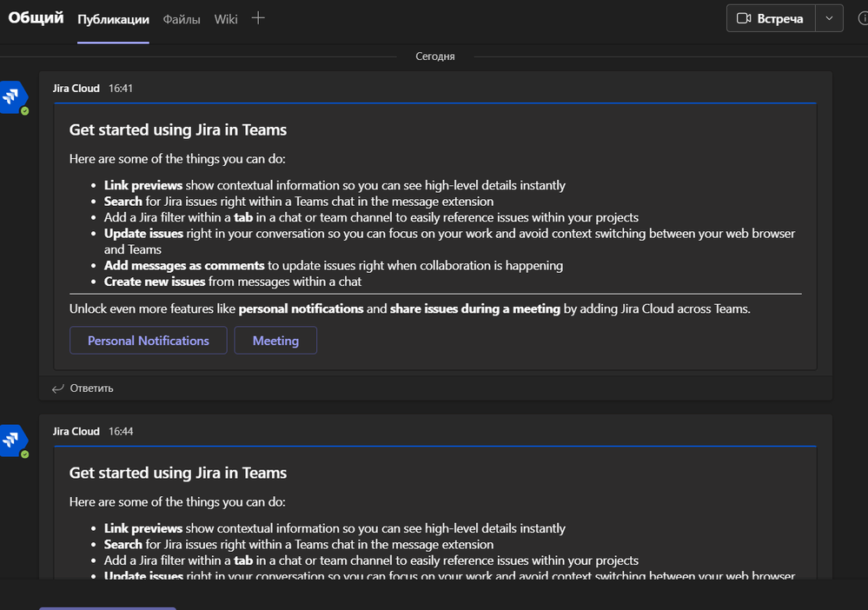Click the 16:44 timestamp

(121, 431)
